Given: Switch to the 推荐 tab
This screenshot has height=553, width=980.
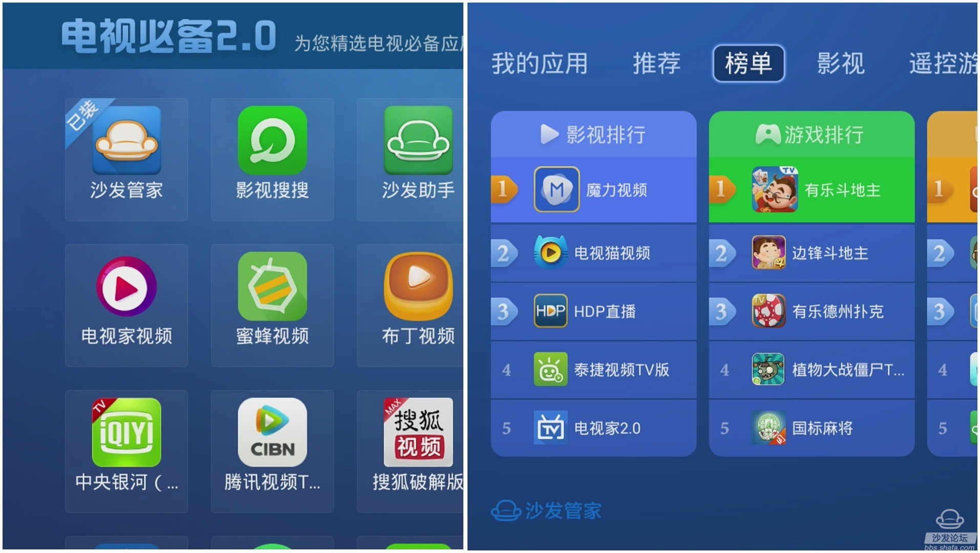Looking at the screenshot, I should click(656, 63).
